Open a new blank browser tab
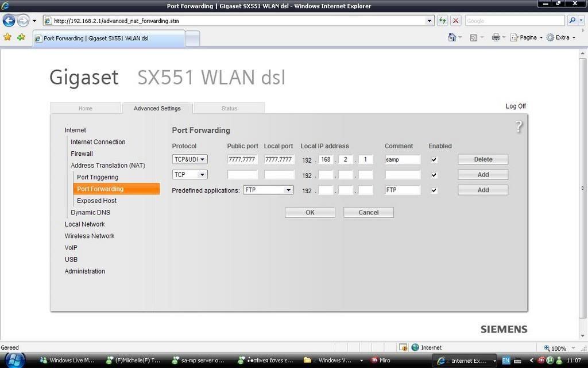The height and width of the screenshot is (368, 588). click(192, 39)
